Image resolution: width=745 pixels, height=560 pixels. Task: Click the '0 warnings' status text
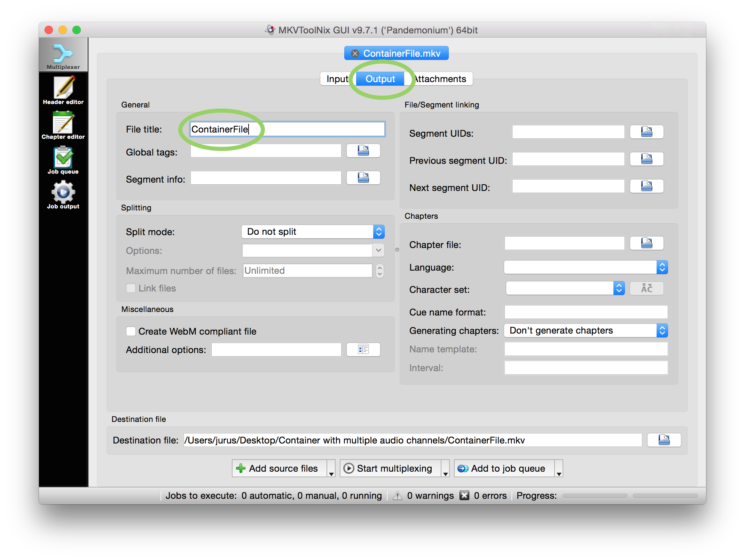430,496
